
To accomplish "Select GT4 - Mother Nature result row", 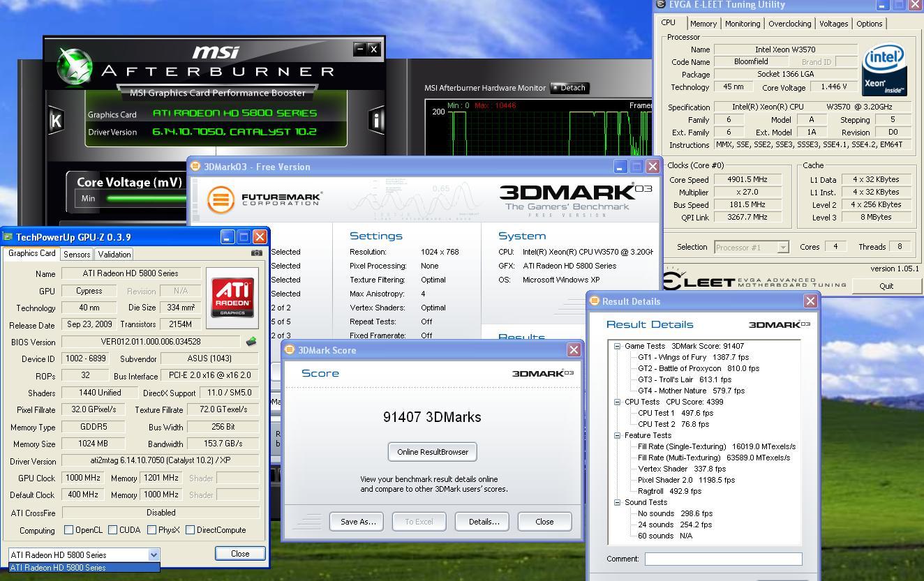I will [x=691, y=391].
